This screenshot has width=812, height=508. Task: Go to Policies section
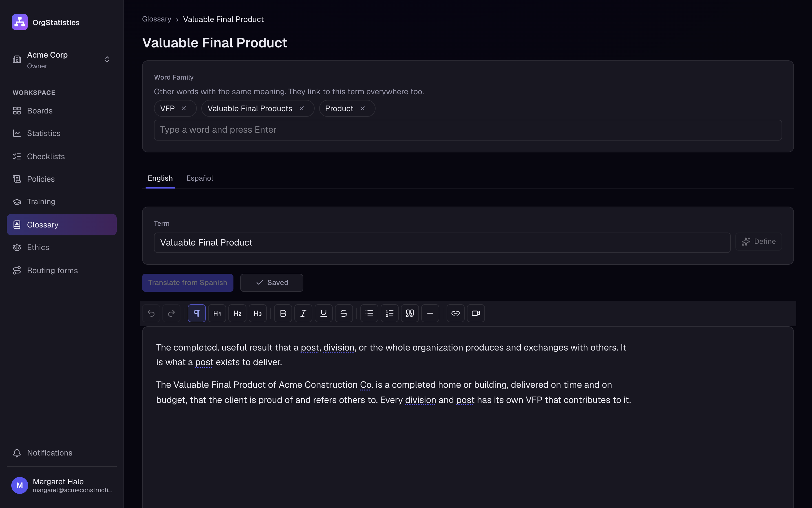click(62, 179)
